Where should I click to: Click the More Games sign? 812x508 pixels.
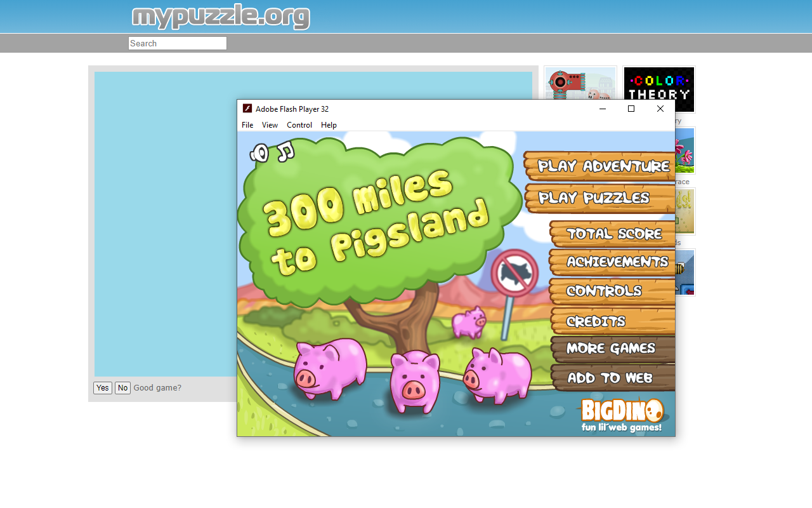tap(612, 349)
